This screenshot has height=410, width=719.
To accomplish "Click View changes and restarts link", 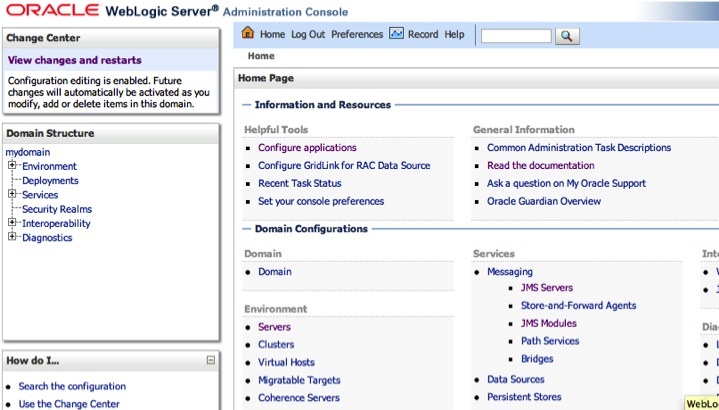I will (x=74, y=60).
